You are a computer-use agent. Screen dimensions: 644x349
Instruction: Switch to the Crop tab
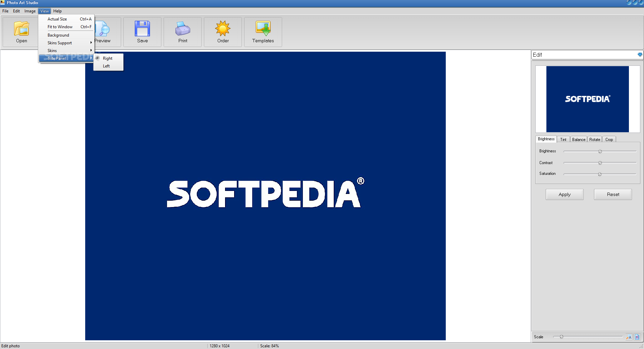click(609, 140)
